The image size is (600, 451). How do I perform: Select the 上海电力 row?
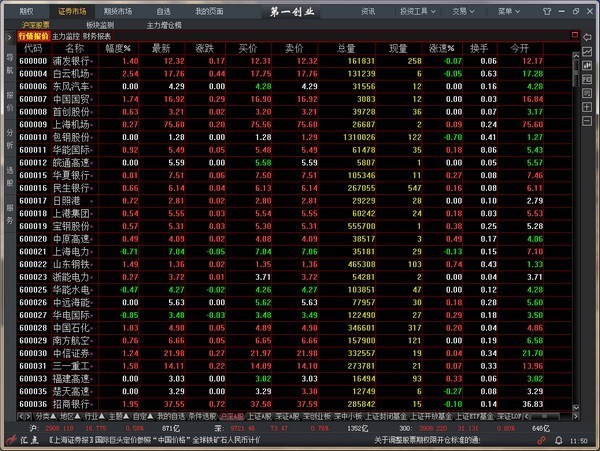(294, 251)
